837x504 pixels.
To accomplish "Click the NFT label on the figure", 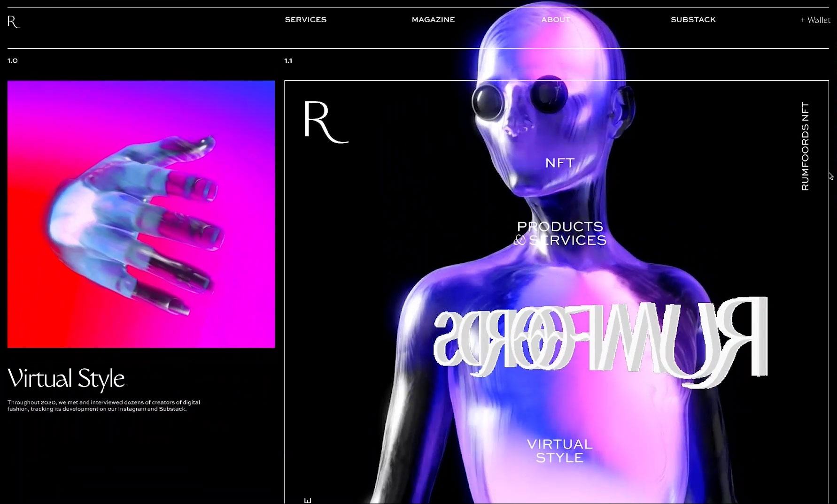I will click(560, 163).
